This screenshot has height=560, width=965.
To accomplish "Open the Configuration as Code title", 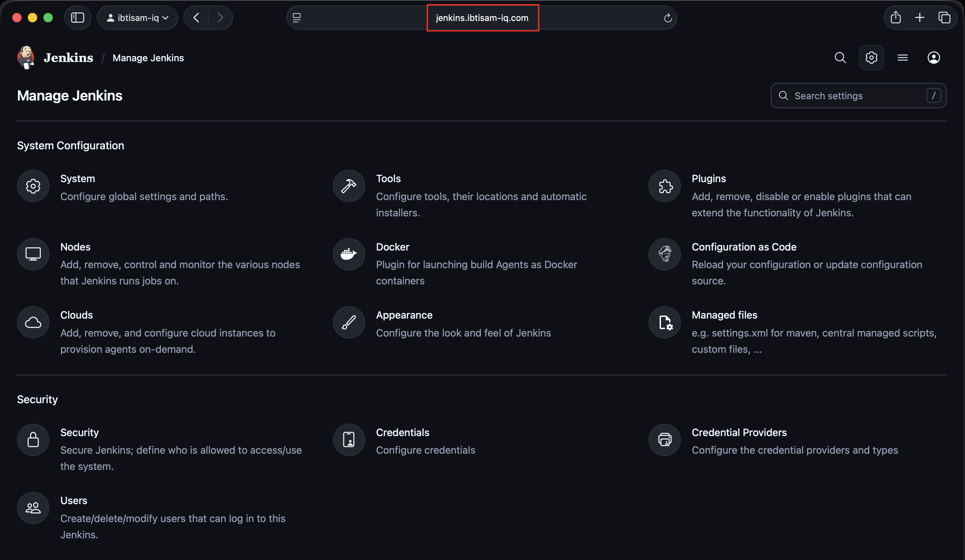I will pos(744,247).
